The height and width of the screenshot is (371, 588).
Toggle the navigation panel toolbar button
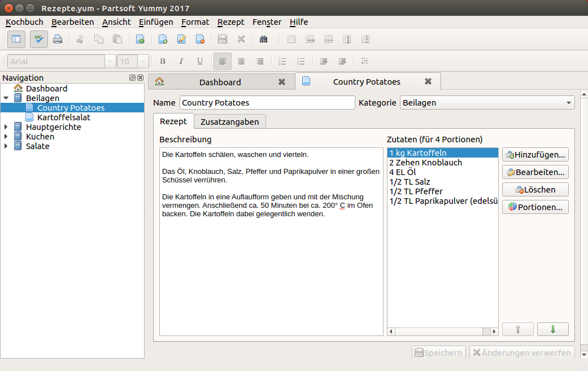(x=16, y=40)
